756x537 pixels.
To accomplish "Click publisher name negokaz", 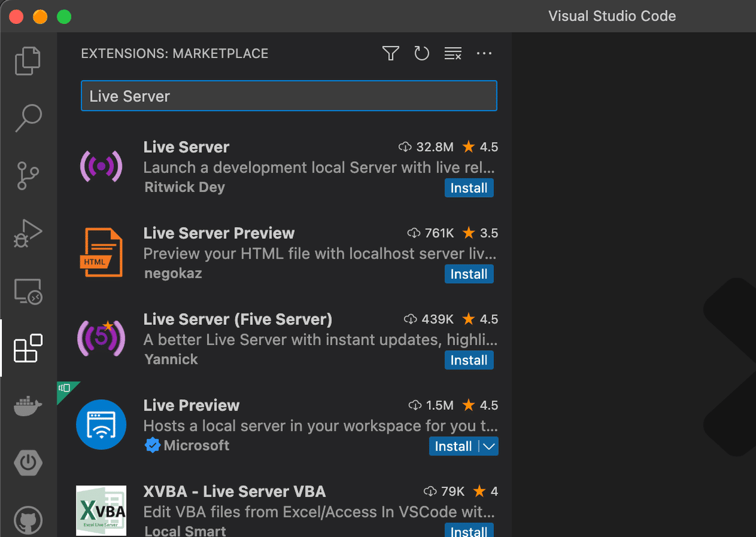I will (x=173, y=273).
